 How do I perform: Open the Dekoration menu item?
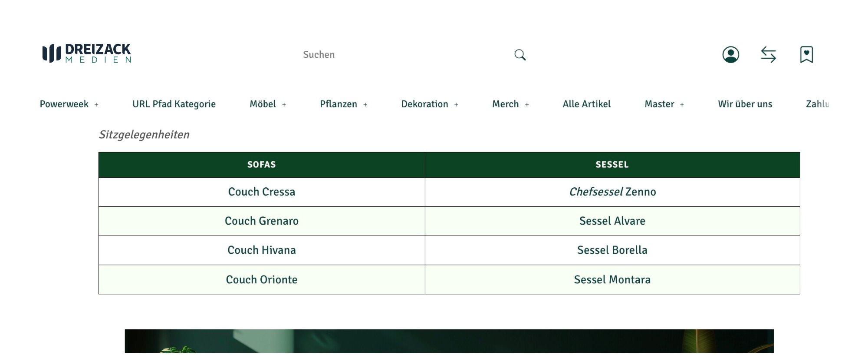click(x=424, y=104)
